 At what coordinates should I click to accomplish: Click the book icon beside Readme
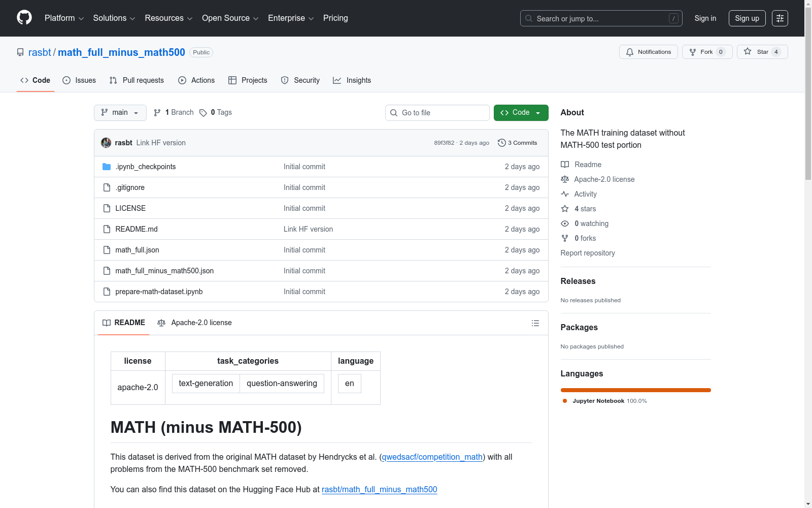pyautogui.click(x=565, y=165)
